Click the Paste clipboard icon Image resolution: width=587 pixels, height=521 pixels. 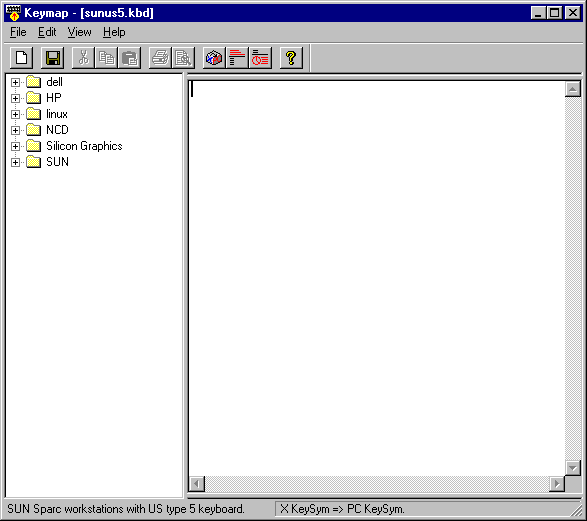(x=129, y=58)
